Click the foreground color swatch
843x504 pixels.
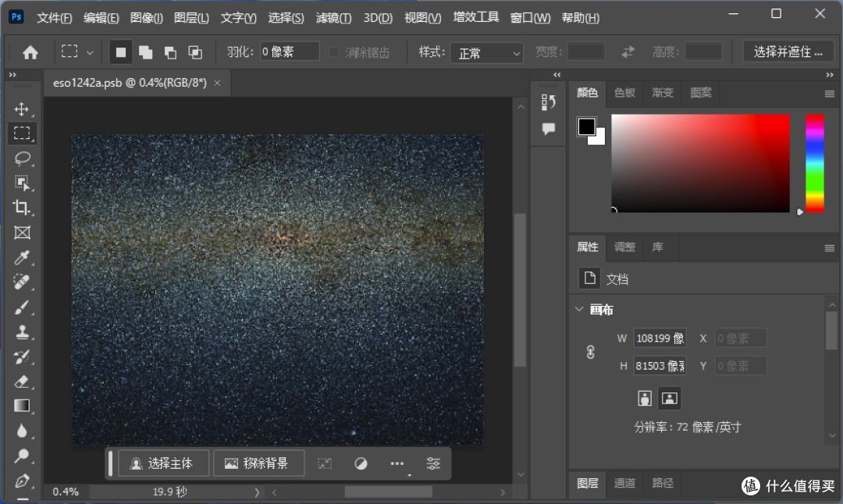[586, 127]
